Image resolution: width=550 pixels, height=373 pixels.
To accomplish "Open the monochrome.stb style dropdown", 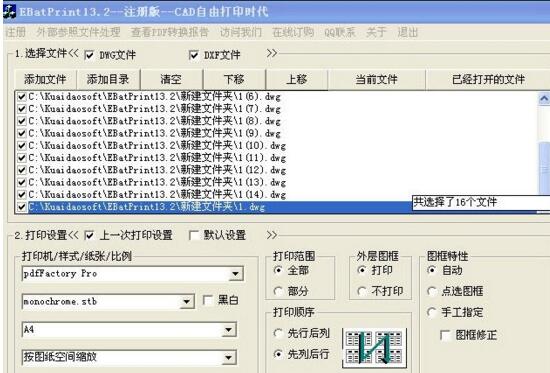I will click(x=187, y=301).
